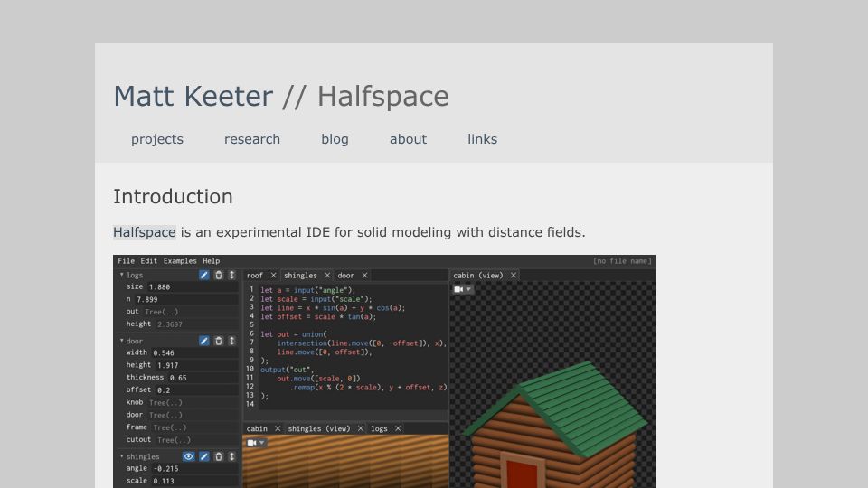Viewport: 868px width, 488px height.
Task: Click the trash icon for logs block
Action: [218, 275]
